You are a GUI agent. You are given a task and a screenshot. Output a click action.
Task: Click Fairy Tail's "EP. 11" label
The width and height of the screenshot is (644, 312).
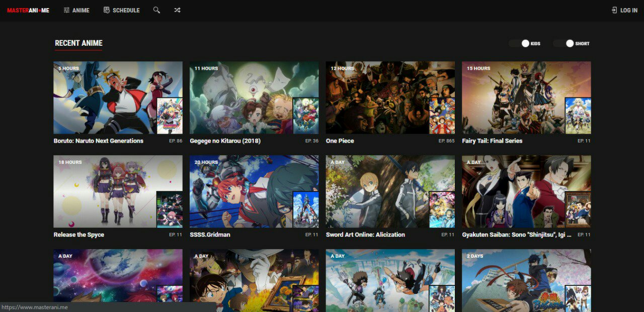tap(584, 141)
